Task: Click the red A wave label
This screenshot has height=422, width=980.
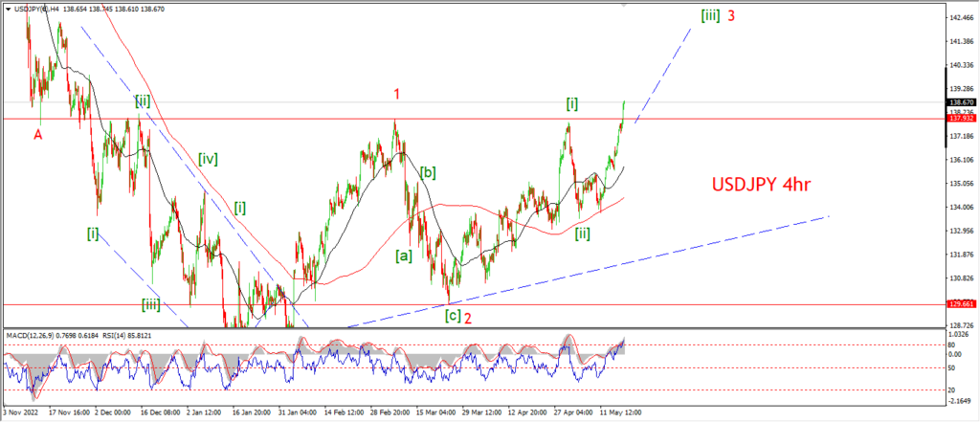Action: [x=38, y=135]
